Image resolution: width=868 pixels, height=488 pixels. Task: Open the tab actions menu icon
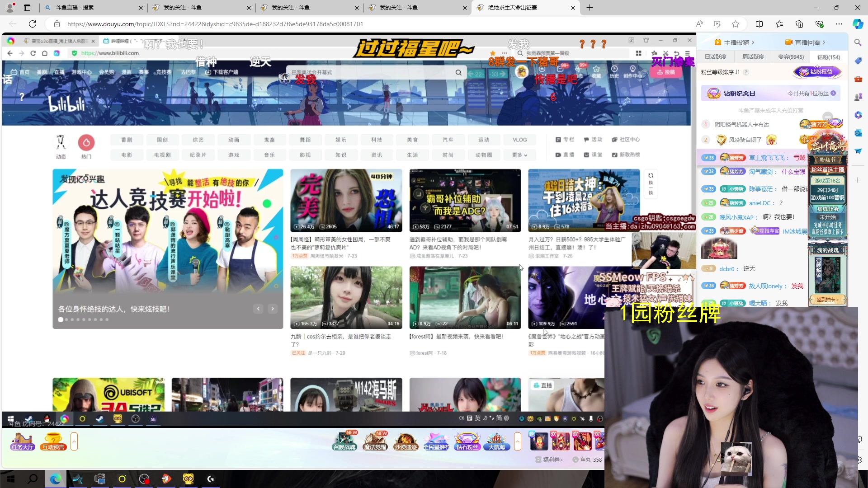(x=27, y=8)
